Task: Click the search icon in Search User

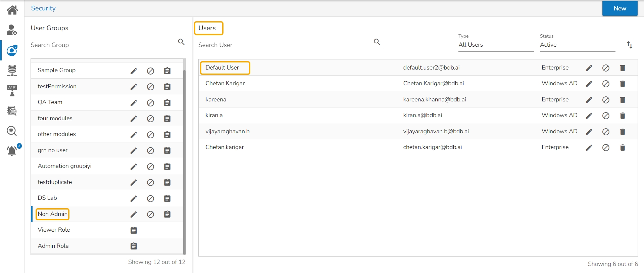Action: [x=377, y=42]
